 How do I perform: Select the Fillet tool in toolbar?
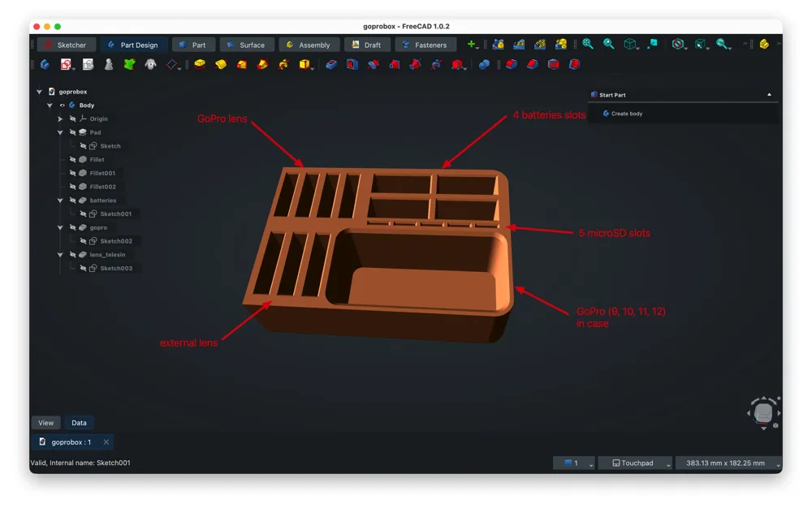click(512, 64)
